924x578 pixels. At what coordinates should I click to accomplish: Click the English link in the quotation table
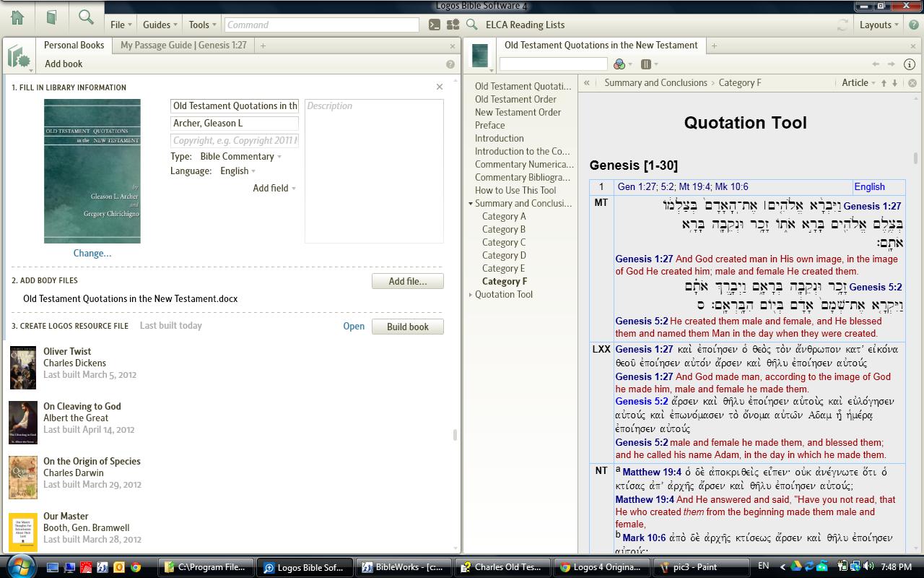click(870, 186)
